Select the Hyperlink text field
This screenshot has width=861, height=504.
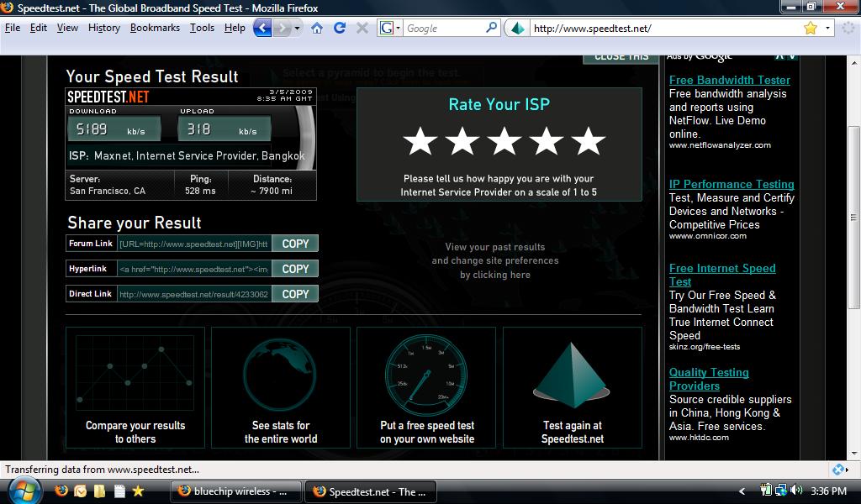click(194, 269)
